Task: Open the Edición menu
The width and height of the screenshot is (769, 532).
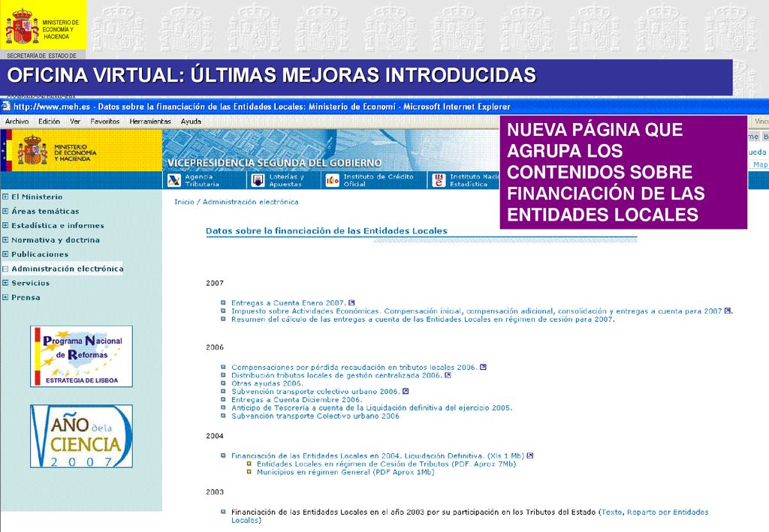Action: (49, 122)
